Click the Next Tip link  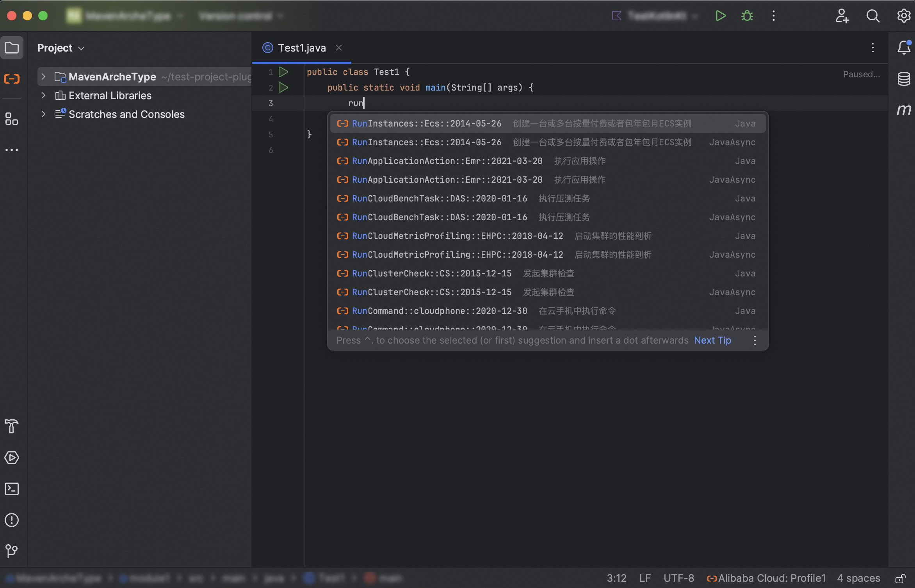[712, 340]
